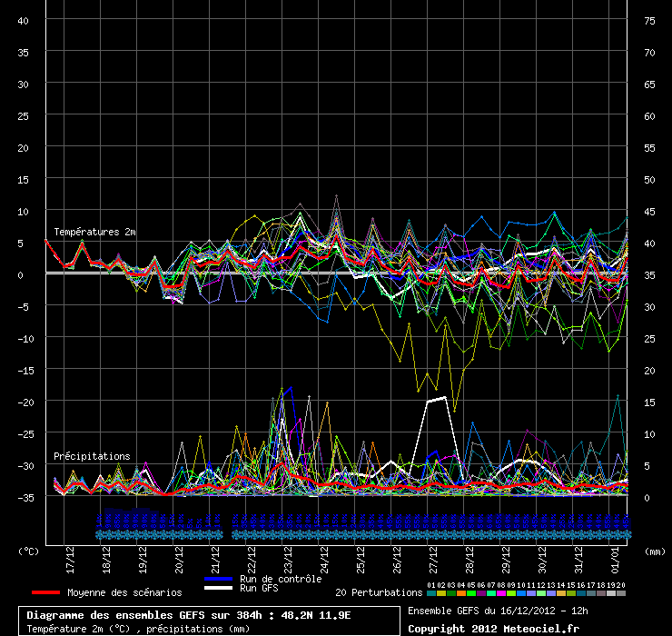This screenshot has width=672, height=636.
Task: Click the 65 value on precipitation axis
Action: point(649,84)
